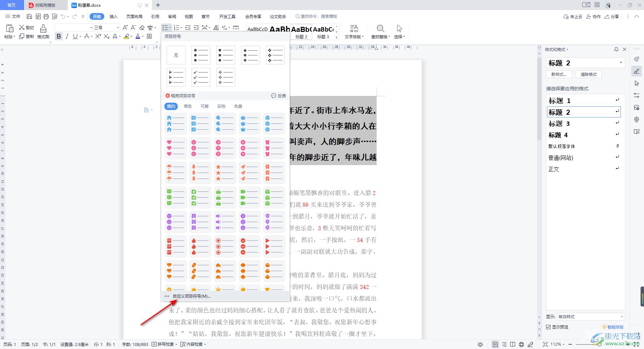Image resolution: width=644 pixels, height=349 pixels.
Task: Click the Increase font size A+ icon
Action: (x=125, y=28)
